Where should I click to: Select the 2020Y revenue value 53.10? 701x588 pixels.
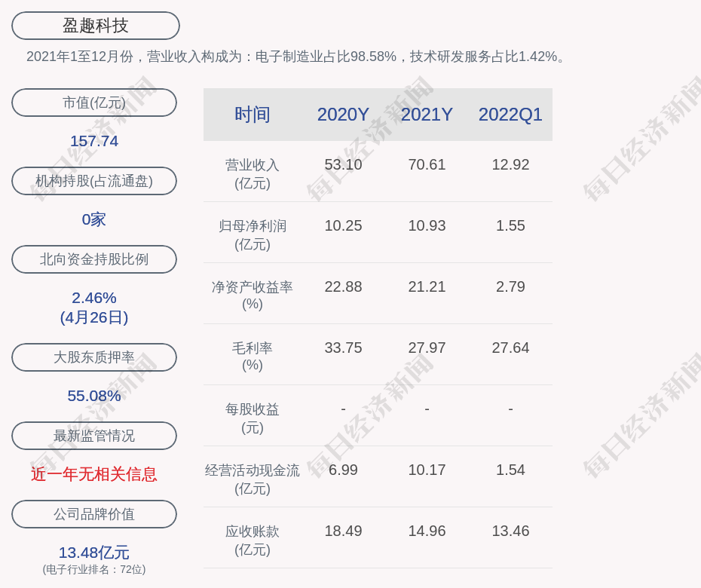coord(343,164)
